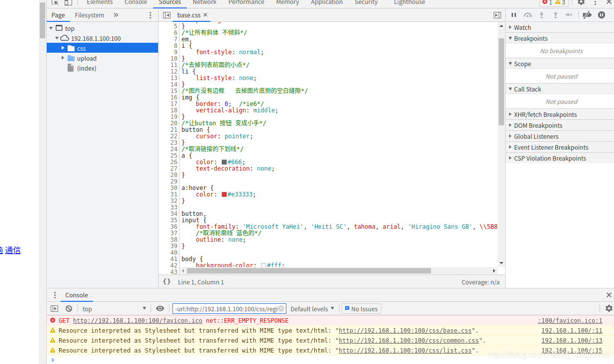Click the errors and warnings counter badge

tap(554, 2)
